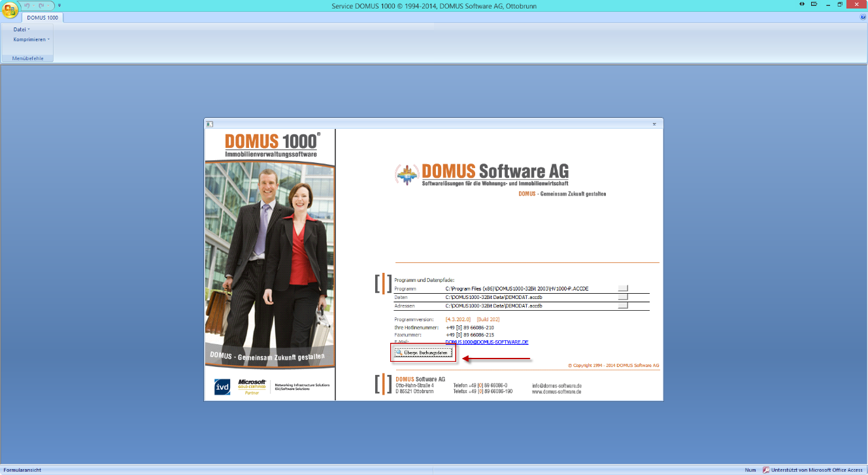Click the Microsoft Gold Certified Partner logo
This screenshot has height=475, width=868.
[252, 387]
